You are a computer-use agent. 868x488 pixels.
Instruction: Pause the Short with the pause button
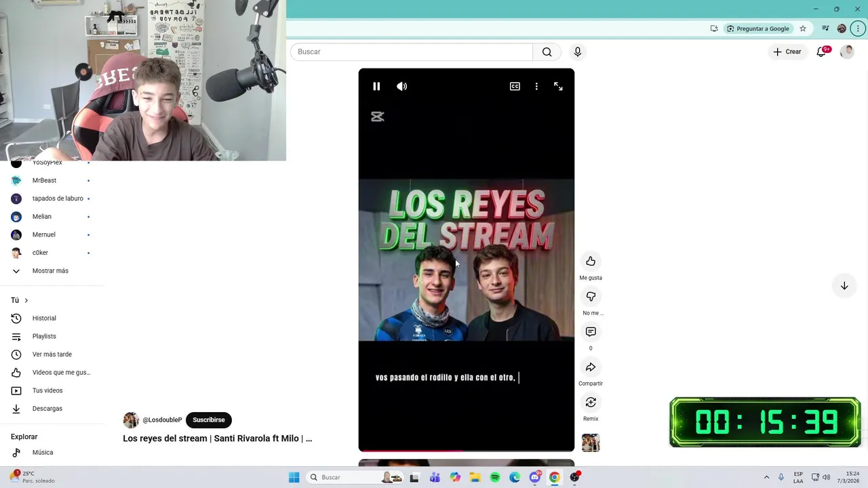[x=376, y=86]
